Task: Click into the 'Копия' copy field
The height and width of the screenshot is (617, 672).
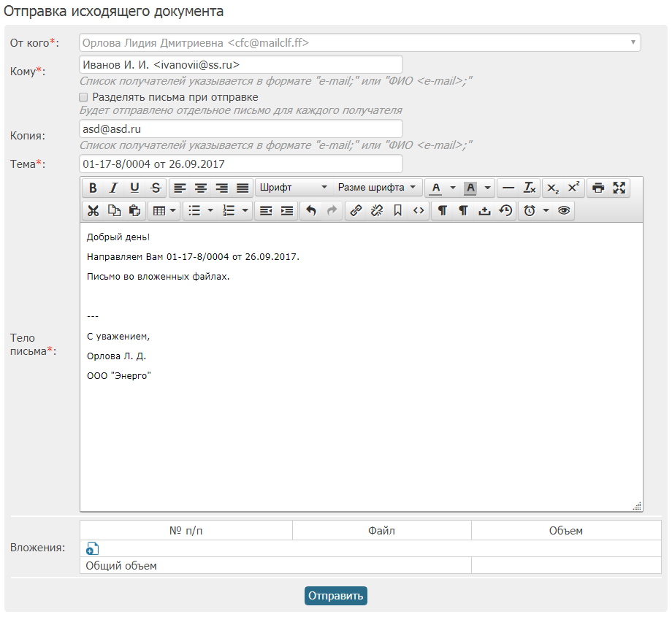Action: tap(241, 129)
